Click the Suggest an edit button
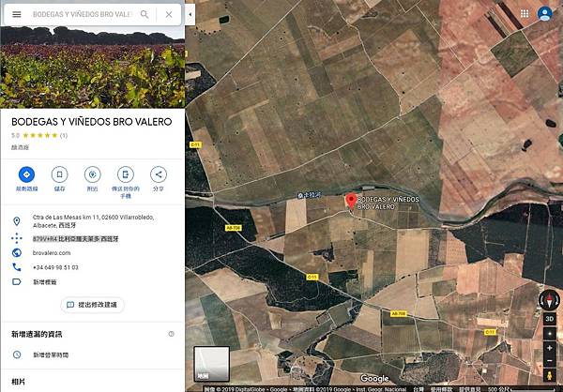This screenshot has height=392, width=563. pos(92,305)
